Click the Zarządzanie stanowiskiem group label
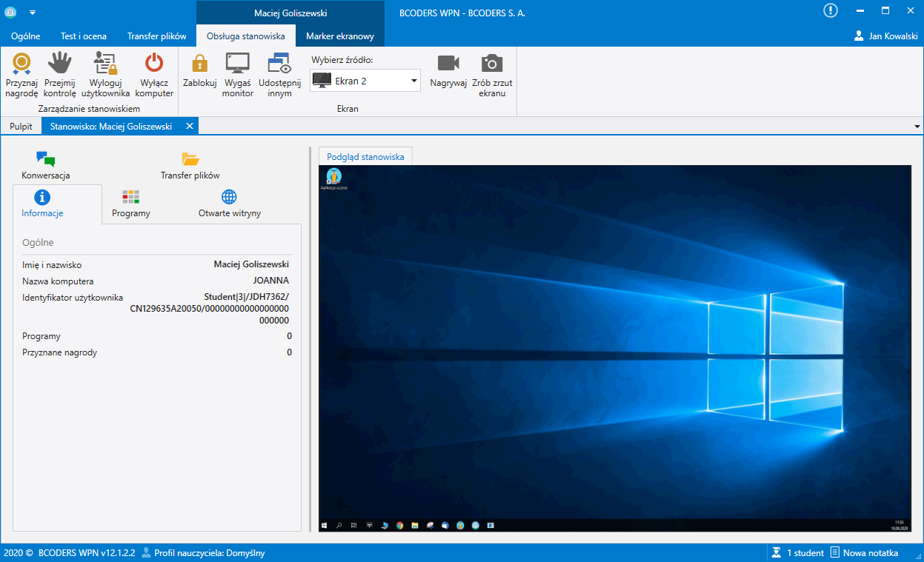 pos(89,109)
